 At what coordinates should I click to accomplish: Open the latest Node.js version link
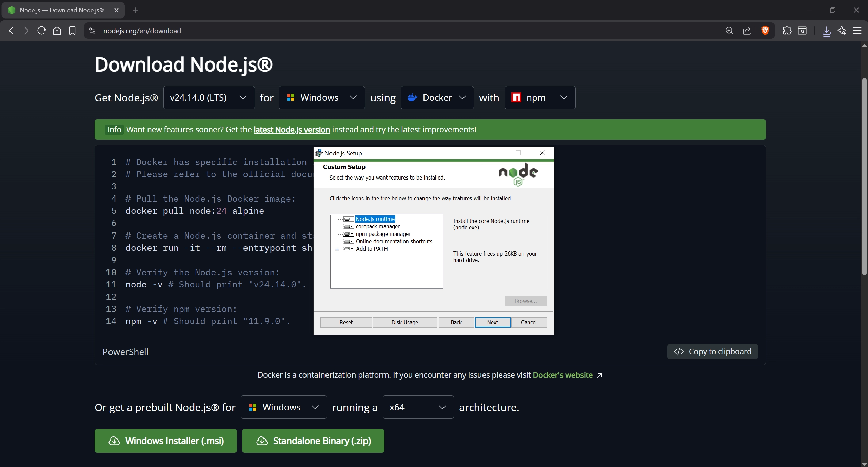point(292,129)
